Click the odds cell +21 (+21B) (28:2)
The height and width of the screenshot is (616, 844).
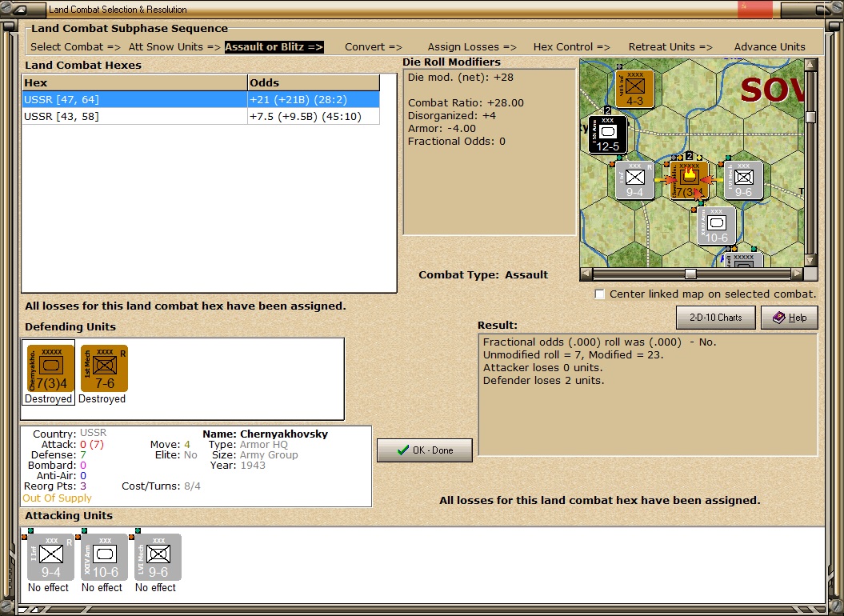pyautogui.click(x=314, y=100)
